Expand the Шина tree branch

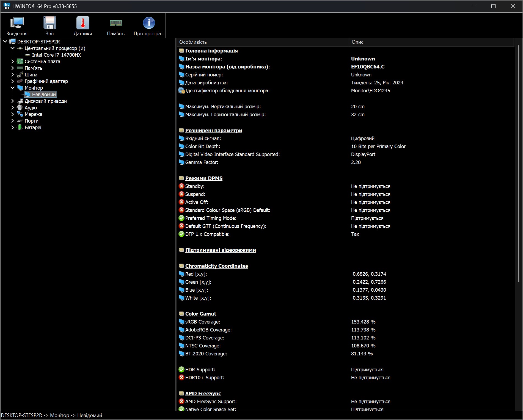pyautogui.click(x=13, y=74)
